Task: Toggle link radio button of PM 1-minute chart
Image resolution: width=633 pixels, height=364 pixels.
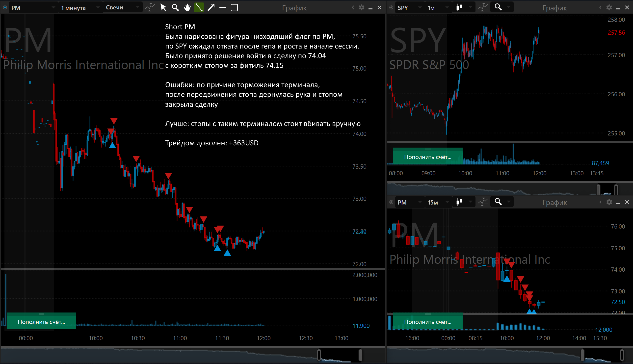Action: coord(5,7)
